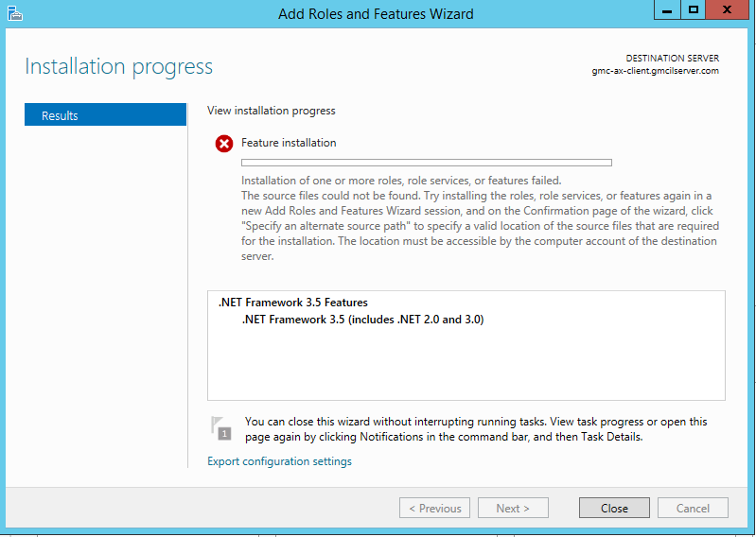The height and width of the screenshot is (537, 756).
Task: Click the Next button
Action: tap(513, 508)
